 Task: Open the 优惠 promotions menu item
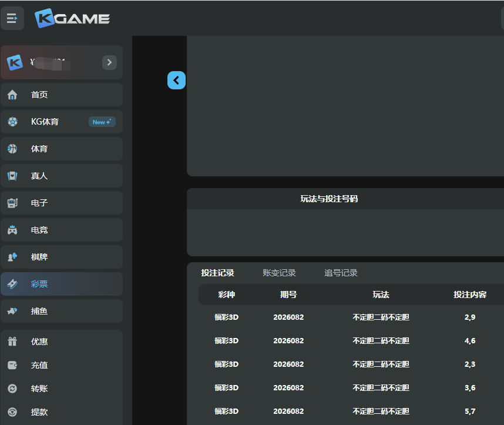point(39,342)
